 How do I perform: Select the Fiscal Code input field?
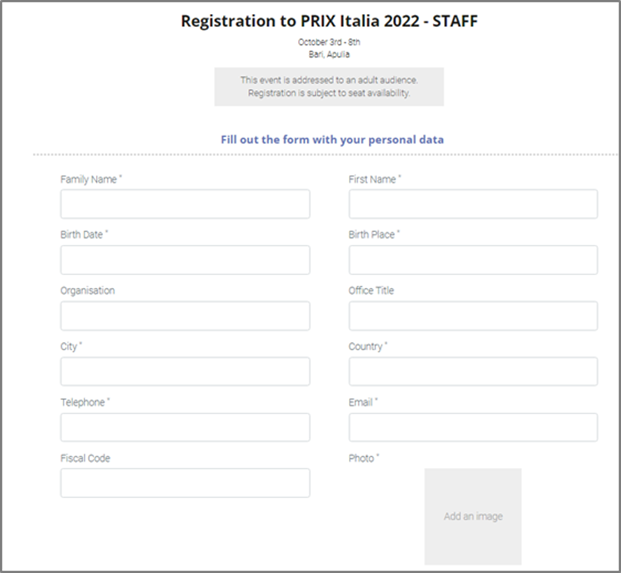click(185, 483)
